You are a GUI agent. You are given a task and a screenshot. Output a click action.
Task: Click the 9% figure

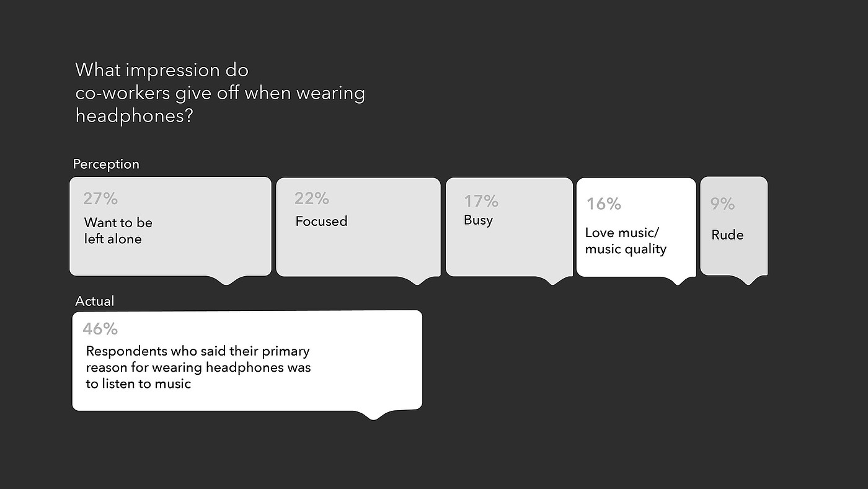(x=722, y=204)
